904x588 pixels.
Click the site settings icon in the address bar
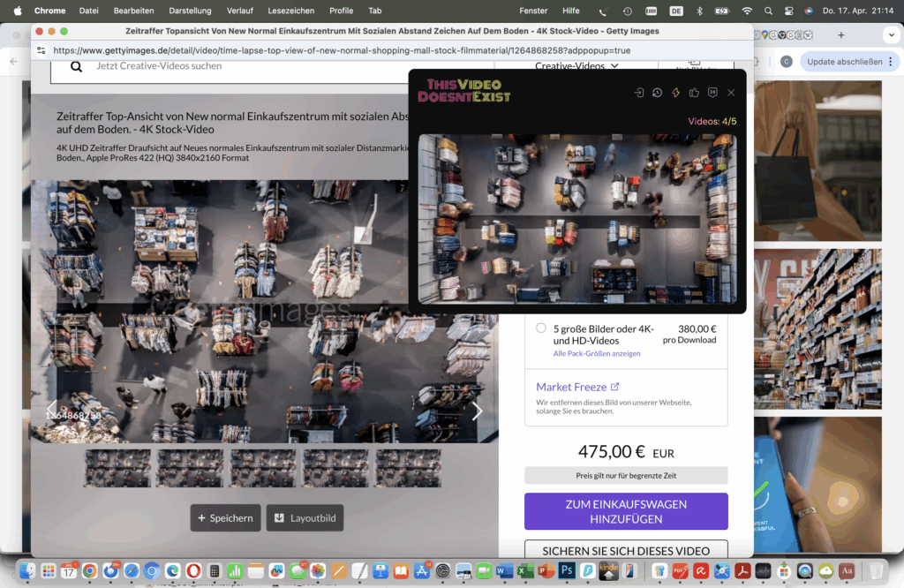point(41,50)
